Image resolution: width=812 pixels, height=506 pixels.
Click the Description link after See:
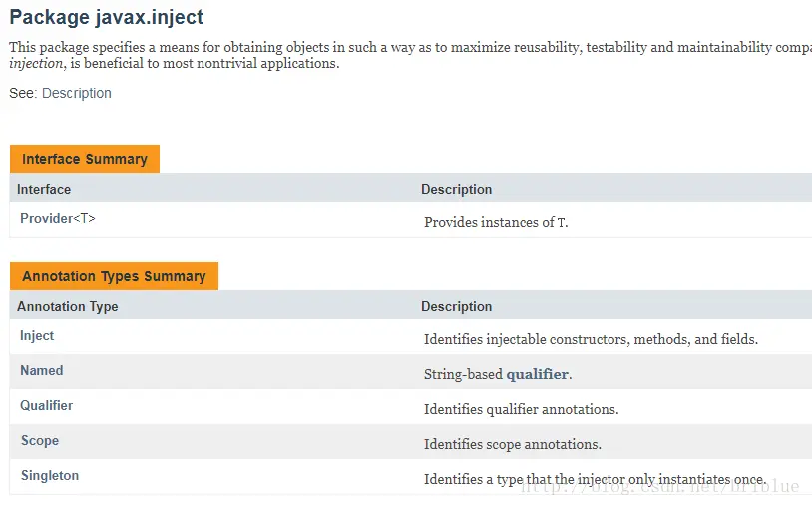76,93
